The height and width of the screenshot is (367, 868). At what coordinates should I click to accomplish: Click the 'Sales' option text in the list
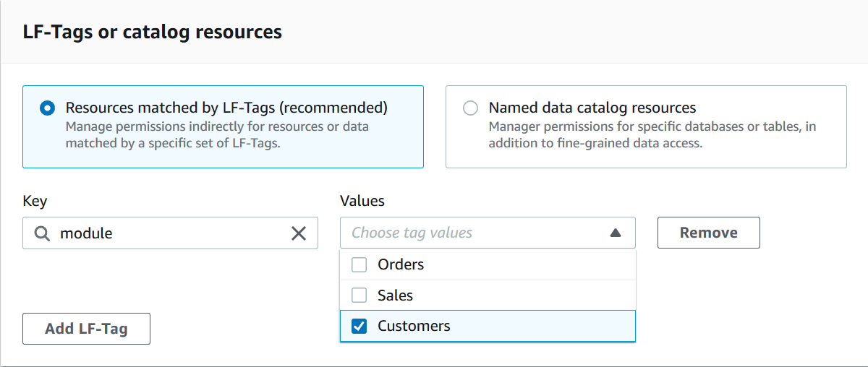click(395, 295)
